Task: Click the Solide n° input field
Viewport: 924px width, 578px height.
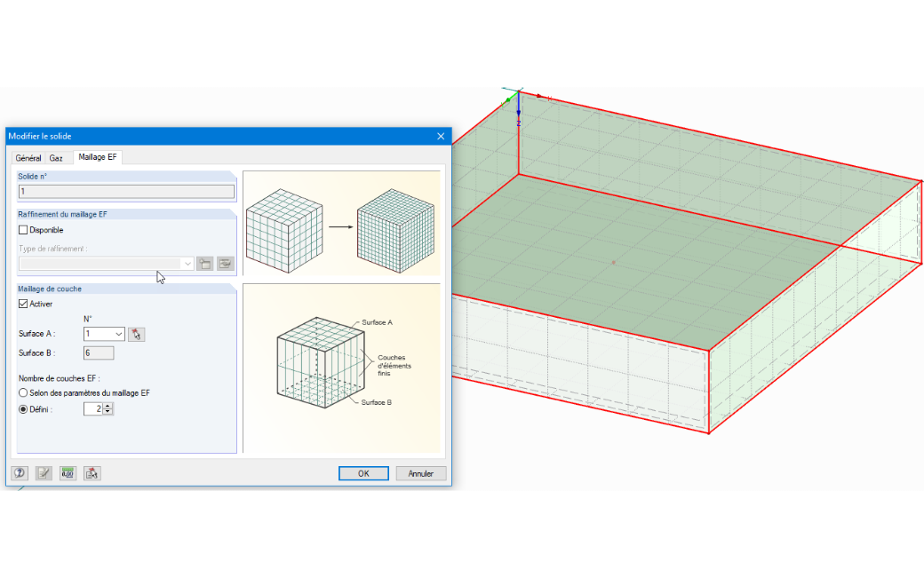Action: (127, 191)
